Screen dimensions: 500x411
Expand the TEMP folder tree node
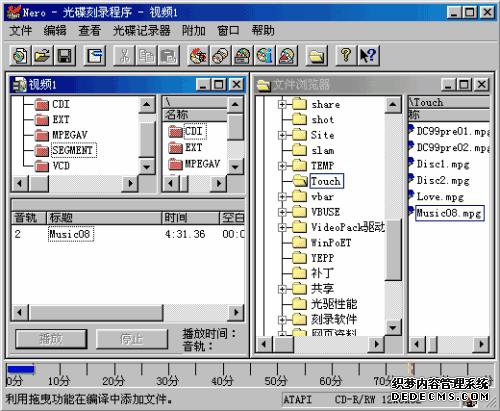(x=282, y=166)
